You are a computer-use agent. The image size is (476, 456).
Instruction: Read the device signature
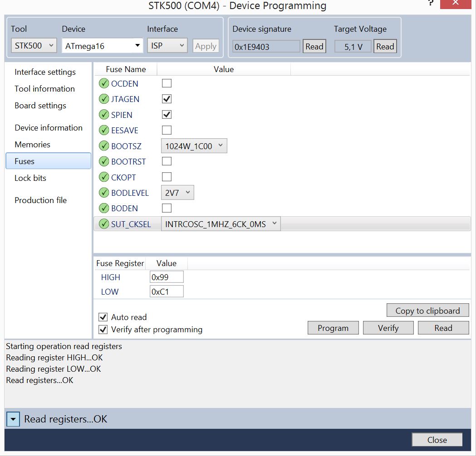pos(314,46)
